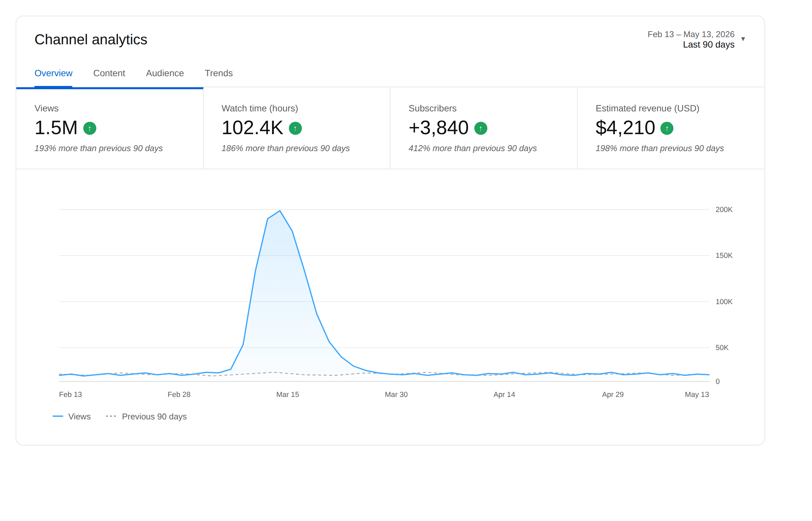Click the 193% more than previous text
Screen dimensions: 812x521
(x=98, y=148)
